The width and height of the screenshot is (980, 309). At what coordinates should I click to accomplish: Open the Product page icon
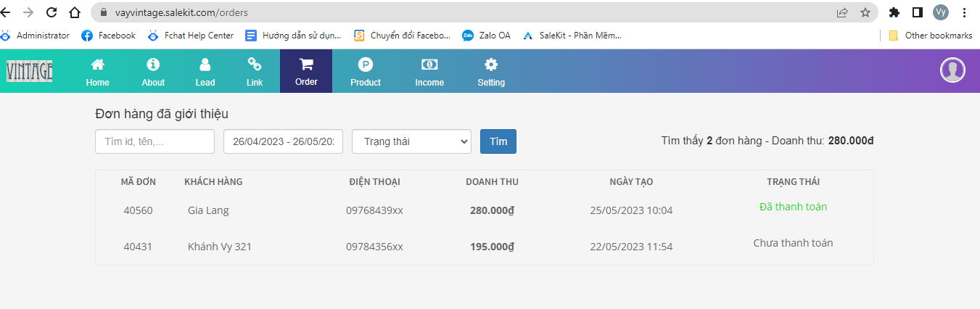click(x=366, y=65)
